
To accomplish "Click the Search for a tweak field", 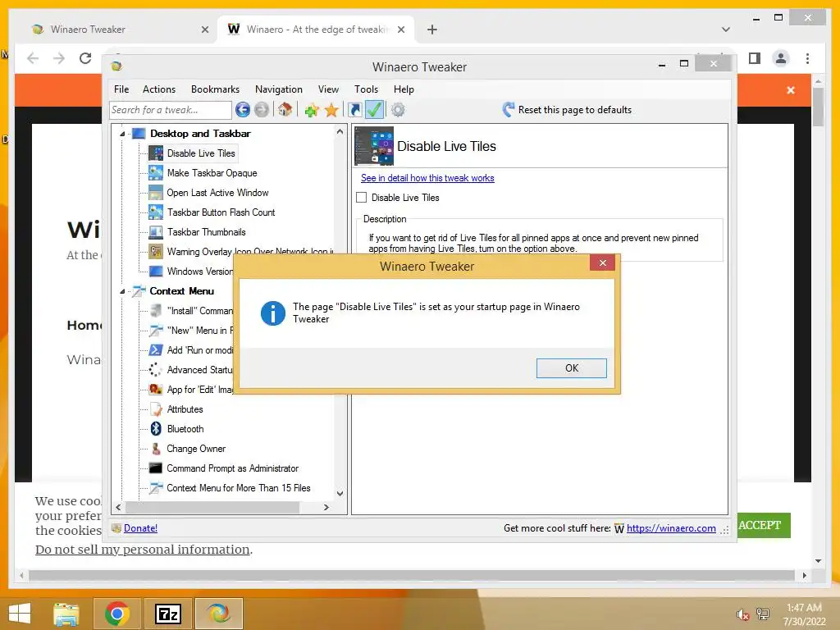I will [171, 110].
